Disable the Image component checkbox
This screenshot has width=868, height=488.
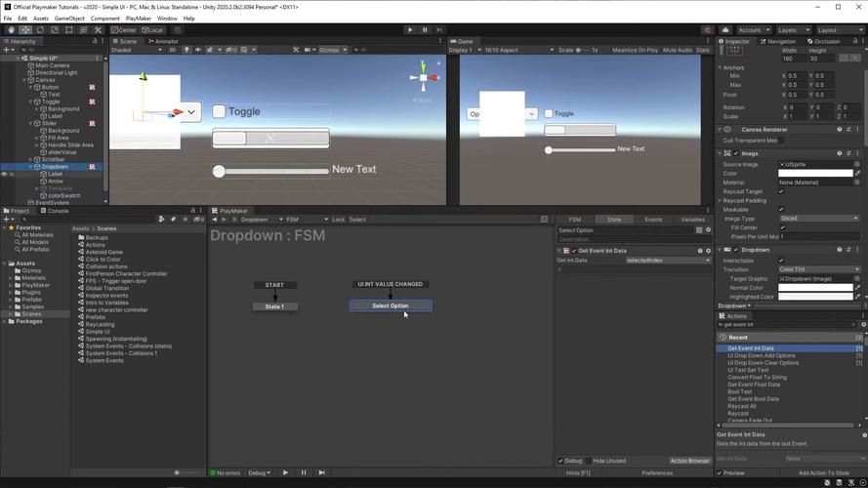(735, 153)
